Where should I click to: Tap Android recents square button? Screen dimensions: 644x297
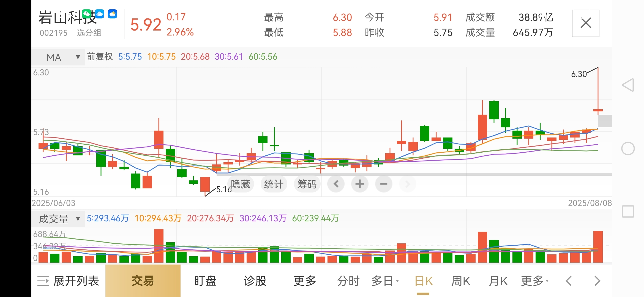pos(628,211)
